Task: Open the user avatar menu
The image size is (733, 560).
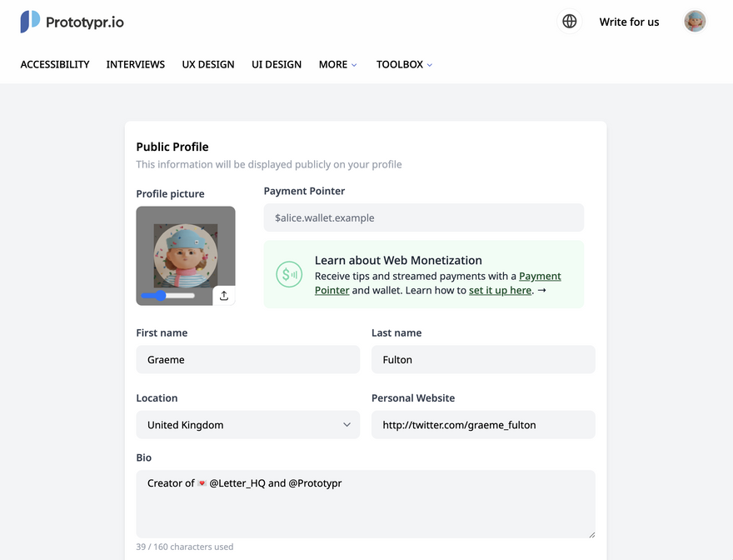Action: click(695, 22)
